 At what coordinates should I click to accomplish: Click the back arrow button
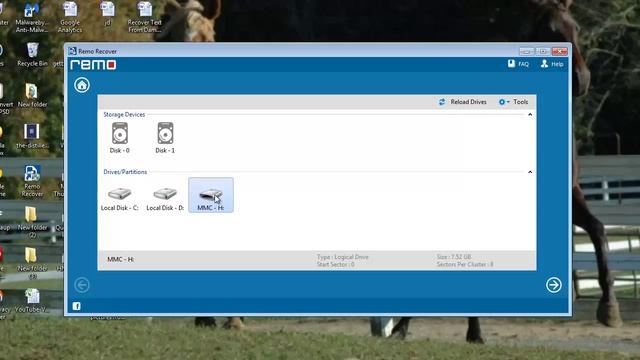coord(82,285)
